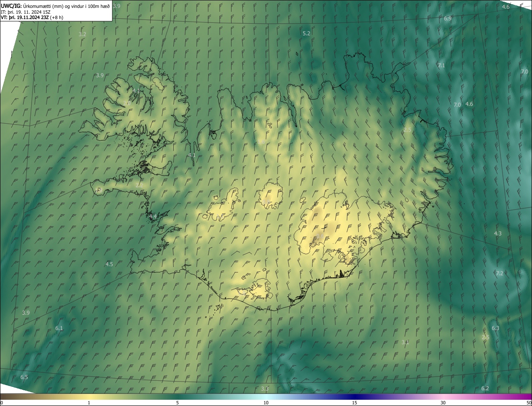This screenshot has width=532, height=406.
Task: Click the 1 tick on the color scale
Action: tap(89, 403)
